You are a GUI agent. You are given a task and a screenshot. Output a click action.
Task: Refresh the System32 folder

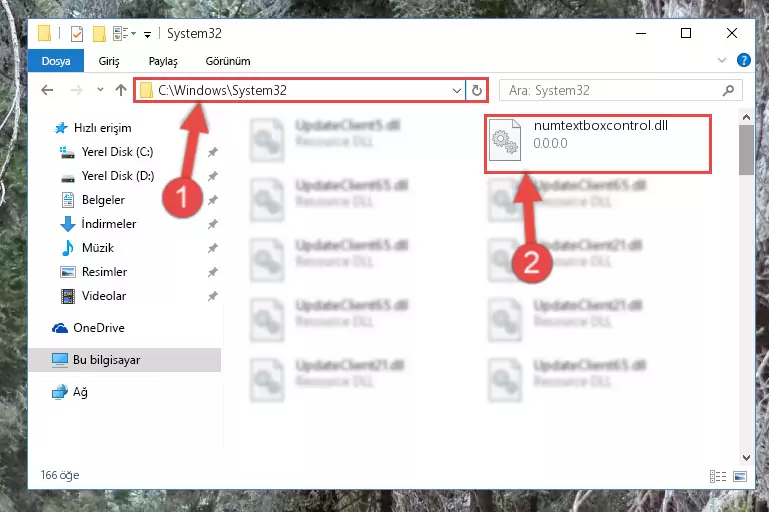pos(477,90)
